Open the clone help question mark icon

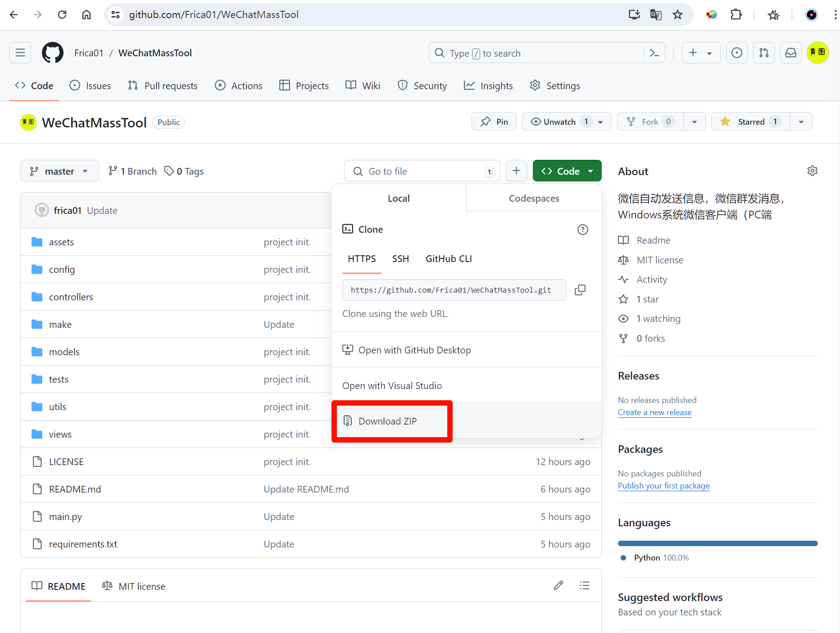(583, 230)
